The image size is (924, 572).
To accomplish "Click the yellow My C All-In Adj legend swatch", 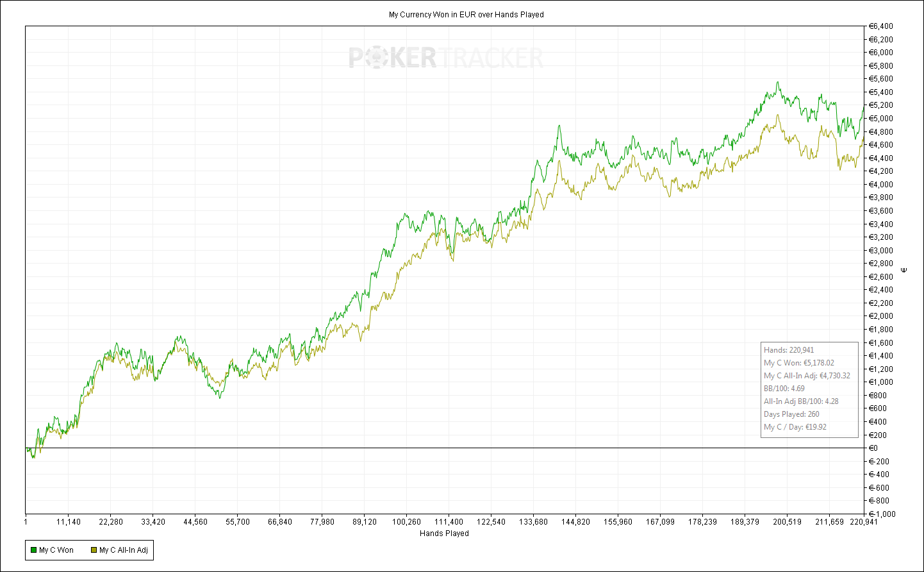I will click(94, 550).
